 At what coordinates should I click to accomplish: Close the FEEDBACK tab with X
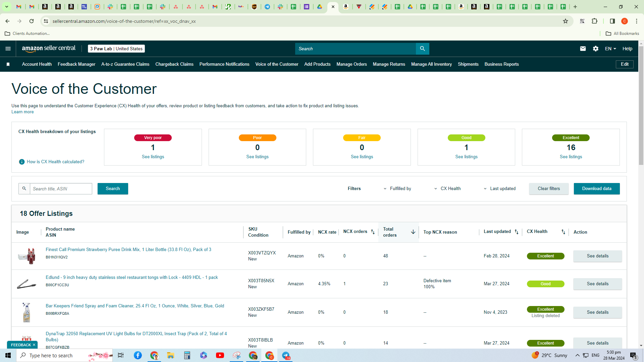click(x=34, y=345)
